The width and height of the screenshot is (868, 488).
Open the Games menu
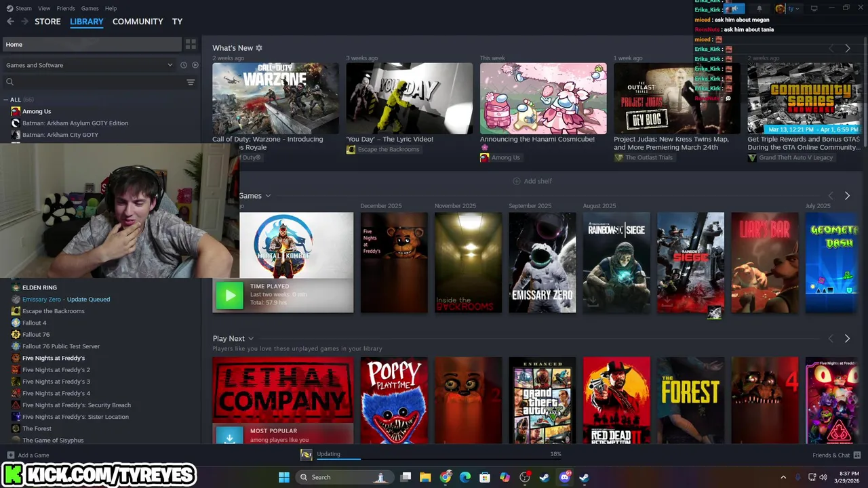(x=90, y=8)
